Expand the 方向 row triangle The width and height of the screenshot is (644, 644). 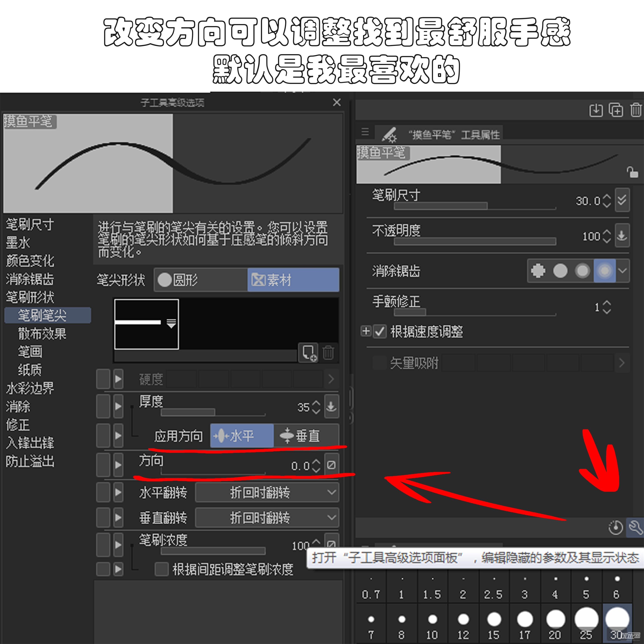118,465
